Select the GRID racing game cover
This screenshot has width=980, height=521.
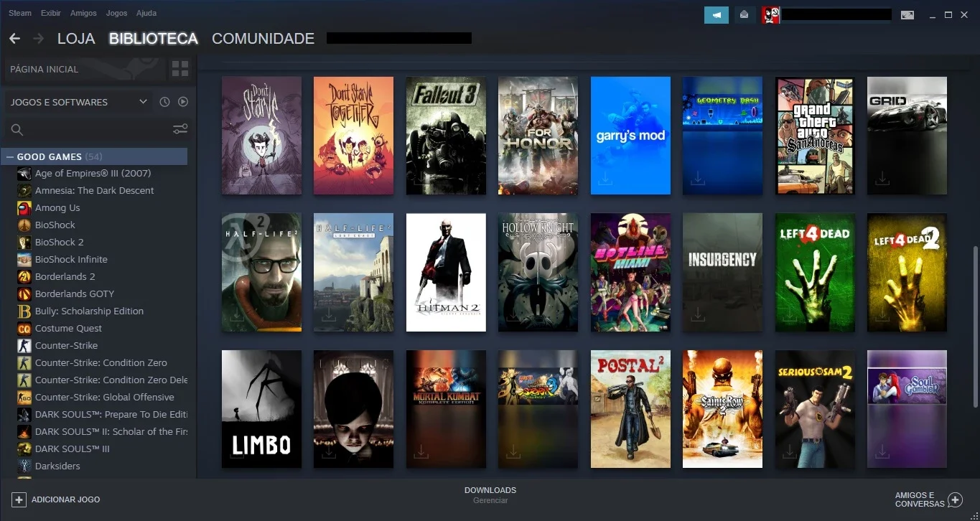[x=907, y=136]
